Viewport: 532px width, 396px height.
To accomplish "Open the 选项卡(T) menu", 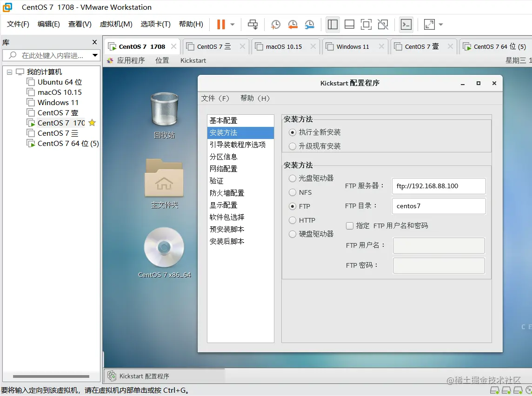I will tap(155, 24).
